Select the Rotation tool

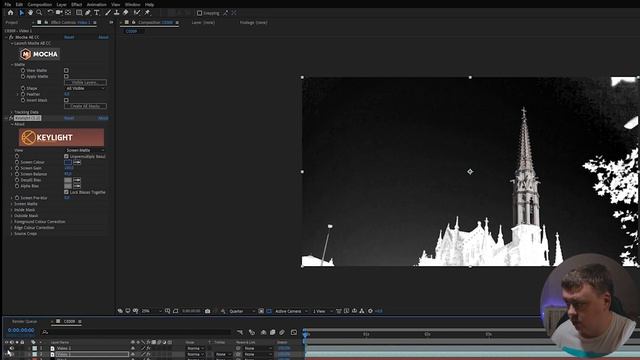50,13
